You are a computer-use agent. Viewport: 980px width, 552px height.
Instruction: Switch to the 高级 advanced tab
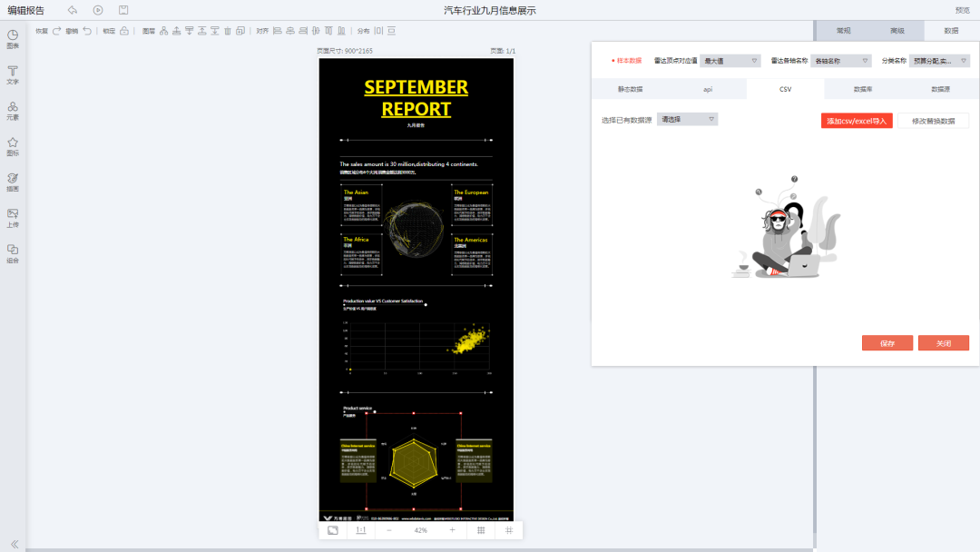pyautogui.click(x=897, y=31)
